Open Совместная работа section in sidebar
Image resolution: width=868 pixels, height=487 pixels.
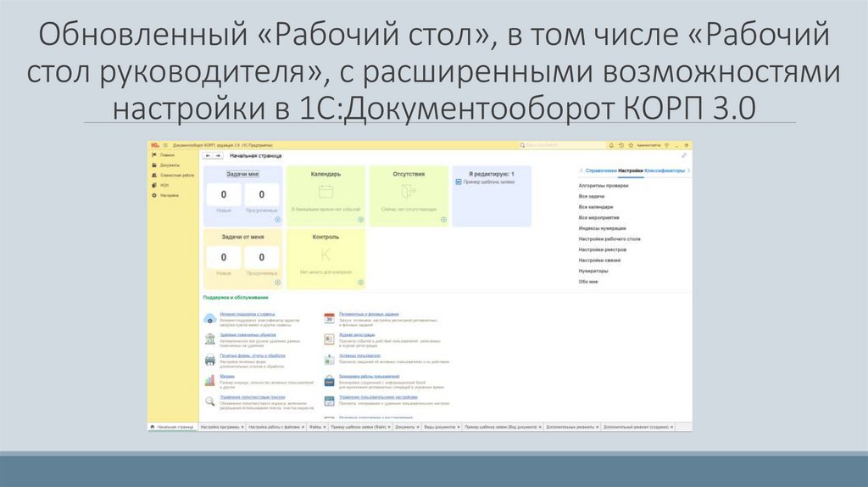tap(172, 175)
